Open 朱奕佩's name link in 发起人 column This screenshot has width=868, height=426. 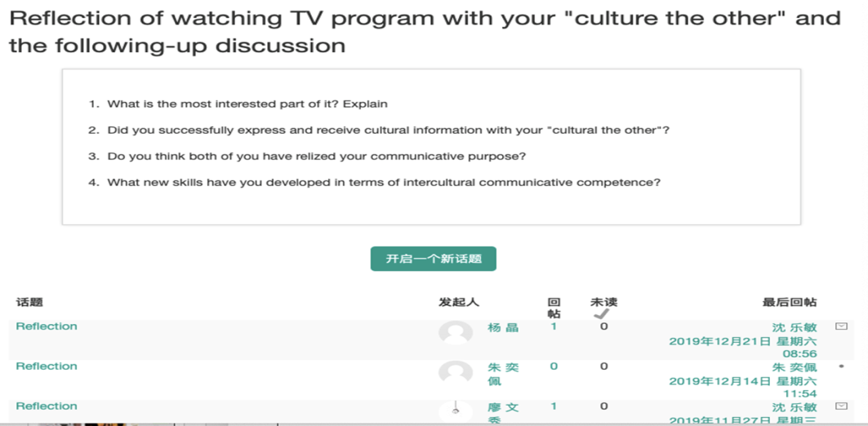coord(503,375)
